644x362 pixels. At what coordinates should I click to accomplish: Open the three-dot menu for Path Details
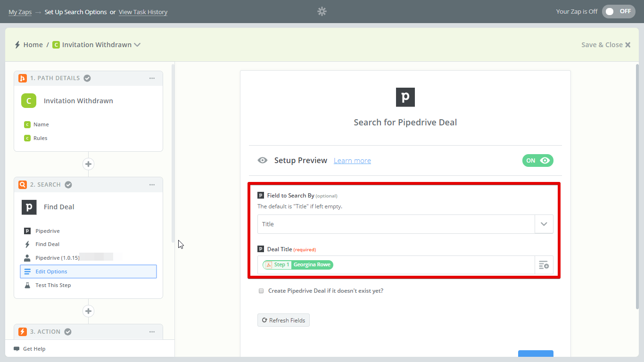click(152, 78)
